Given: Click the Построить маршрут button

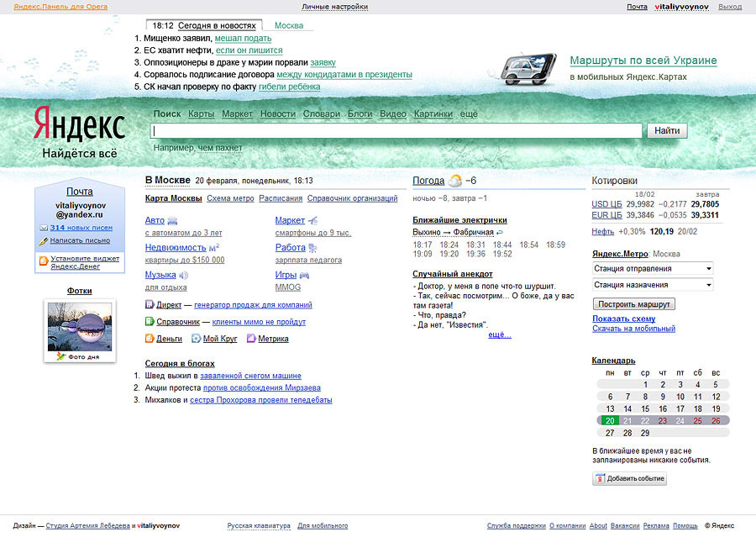Looking at the screenshot, I should point(633,303).
